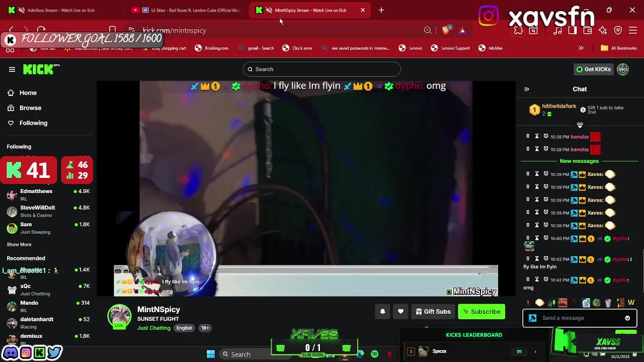Open Spotify from the taskbar

tap(375, 354)
